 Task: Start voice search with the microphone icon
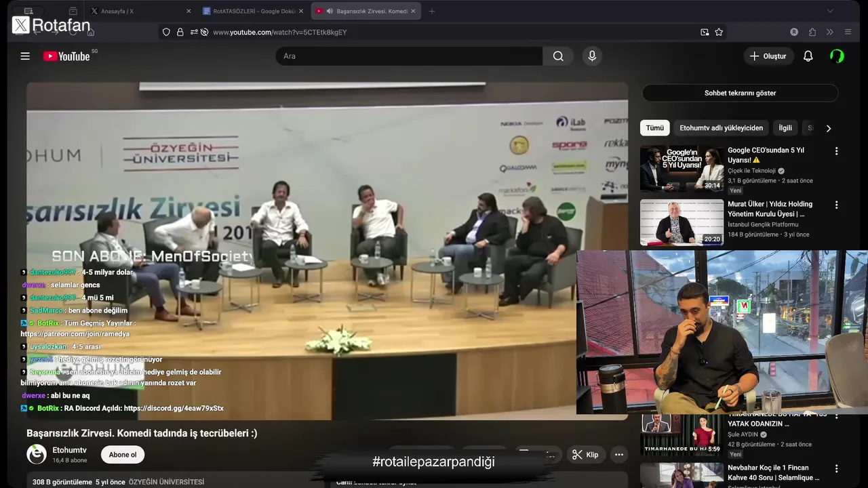[x=592, y=56]
